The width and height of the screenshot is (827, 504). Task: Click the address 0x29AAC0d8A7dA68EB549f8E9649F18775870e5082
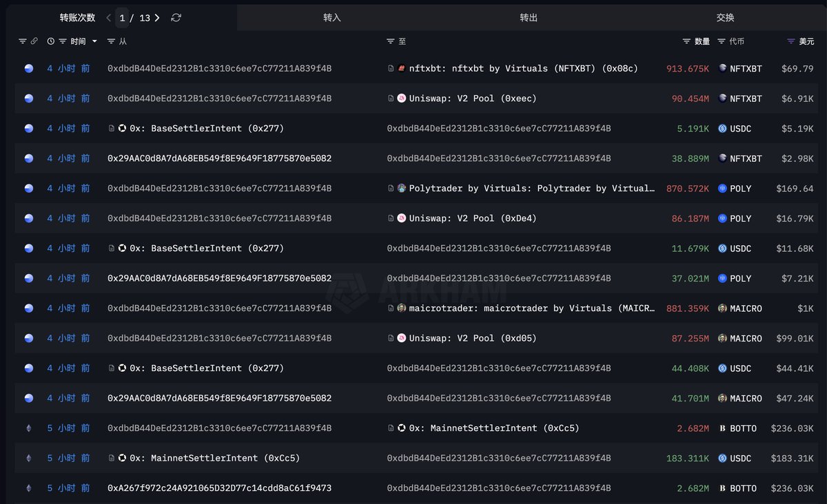[219, 158]
